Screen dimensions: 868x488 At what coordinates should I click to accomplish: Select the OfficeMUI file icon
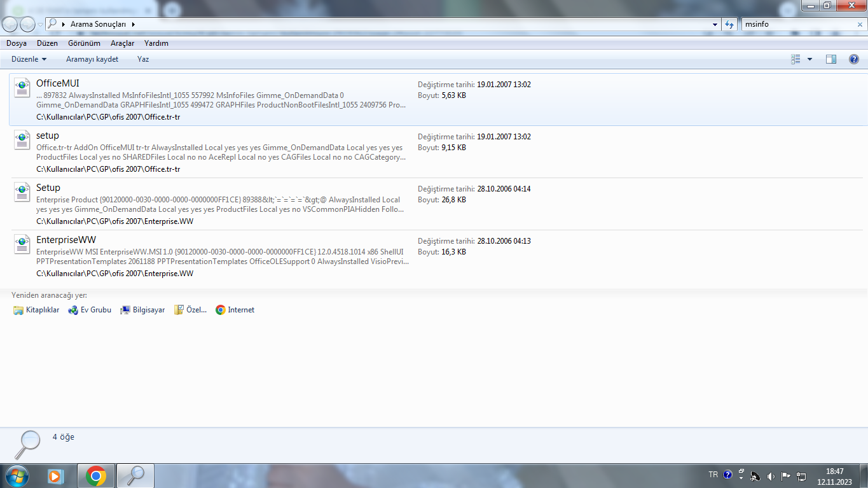click(x=22, y=88)
